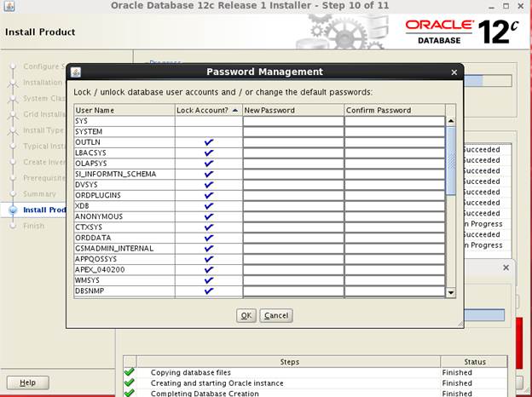The height and width of the screenshot is (397, 532).
Task: Click New Password field for SYS
Action: click(x=293, y=121)
